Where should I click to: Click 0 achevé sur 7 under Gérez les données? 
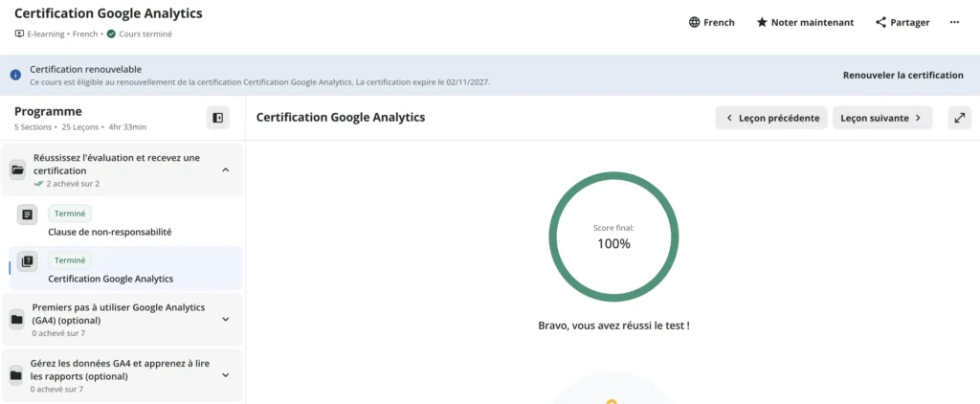tap(56, 389)
